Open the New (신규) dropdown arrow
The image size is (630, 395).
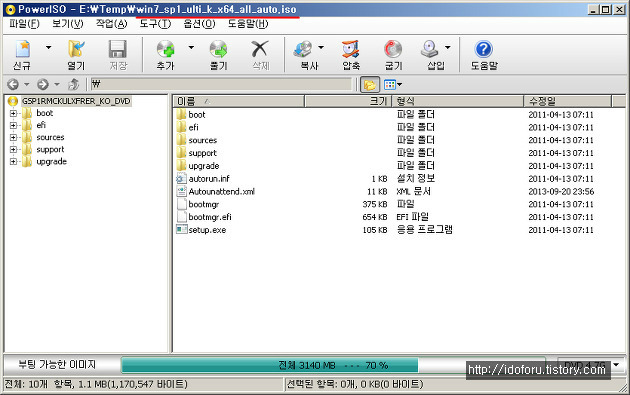(49, 47)
